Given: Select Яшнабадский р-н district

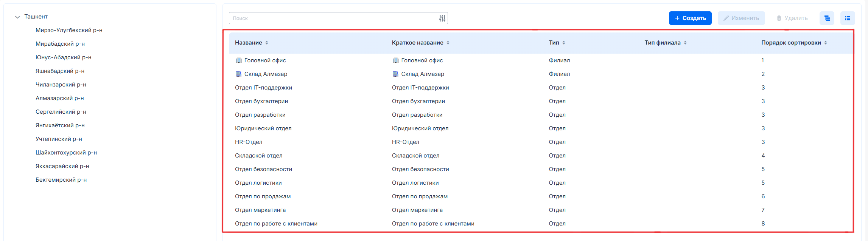Looking at the screenshot, I should pos(60,71).
